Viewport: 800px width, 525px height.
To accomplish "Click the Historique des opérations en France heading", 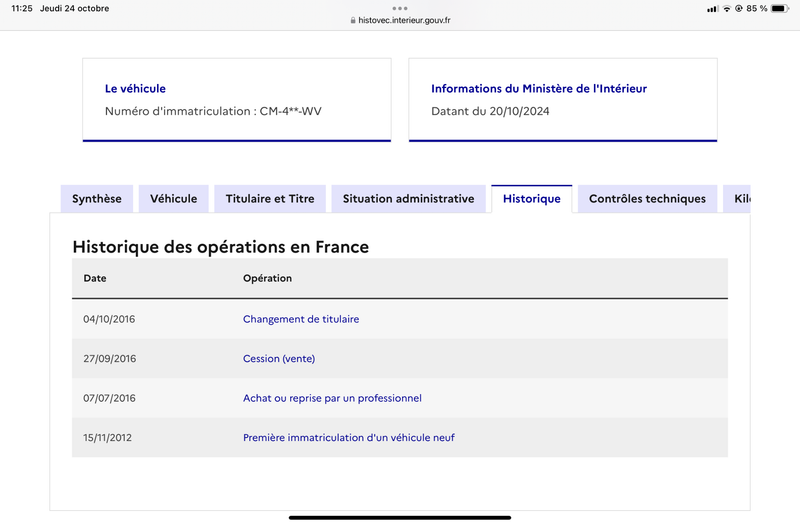I will 220,247.
